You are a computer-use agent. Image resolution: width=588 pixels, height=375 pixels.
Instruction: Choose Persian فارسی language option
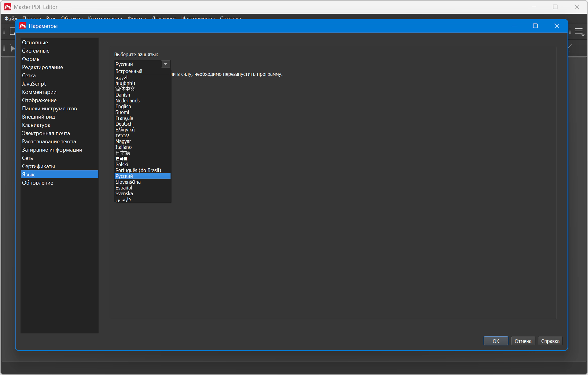pos(142,199)
